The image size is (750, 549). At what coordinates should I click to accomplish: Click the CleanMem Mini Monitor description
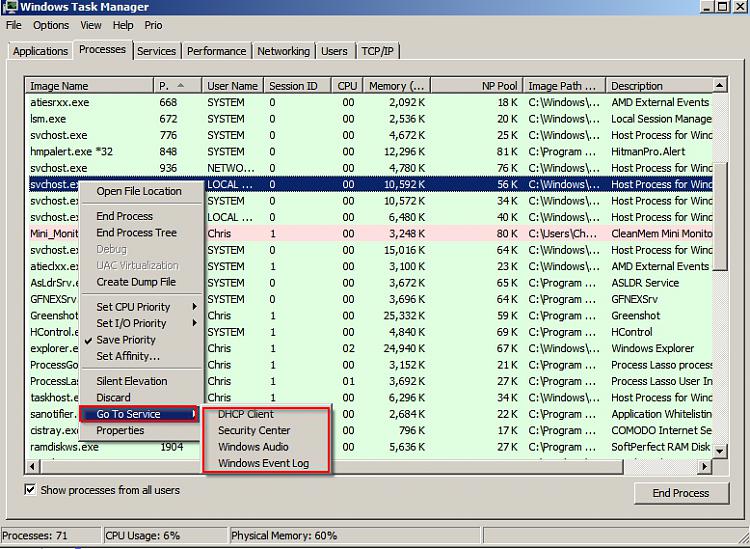tap(661, 234)
